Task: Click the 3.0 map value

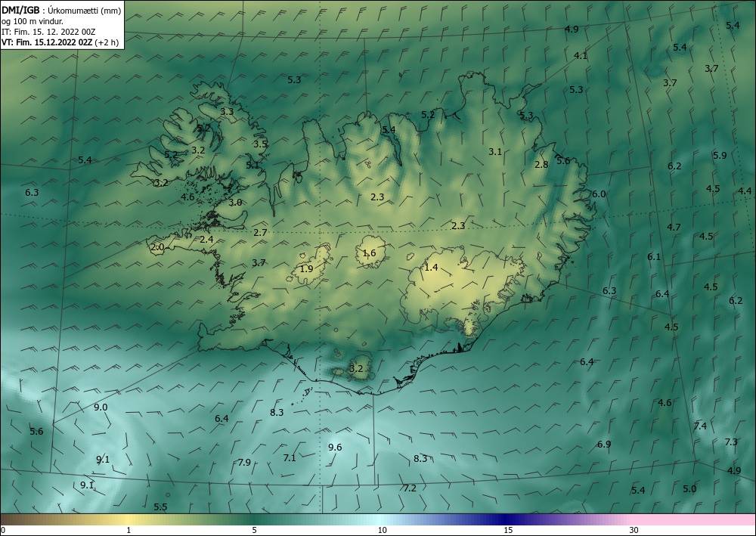Action: click(235, 203)
